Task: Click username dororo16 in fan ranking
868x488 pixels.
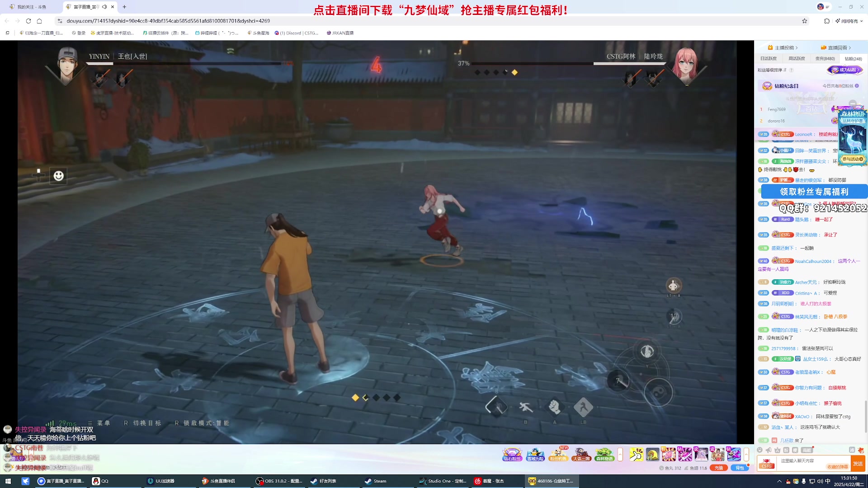Action: coord(776,121)
